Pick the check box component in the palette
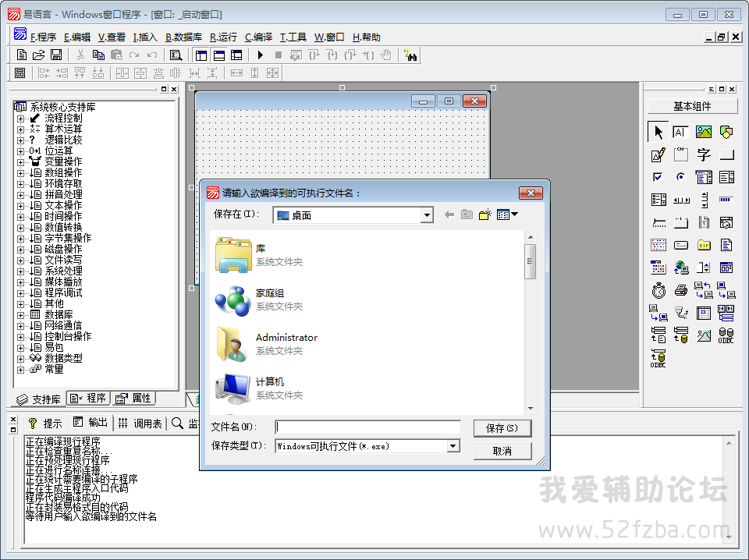The image size is (749, 560). pyautogui.click(x=658, y=177)
